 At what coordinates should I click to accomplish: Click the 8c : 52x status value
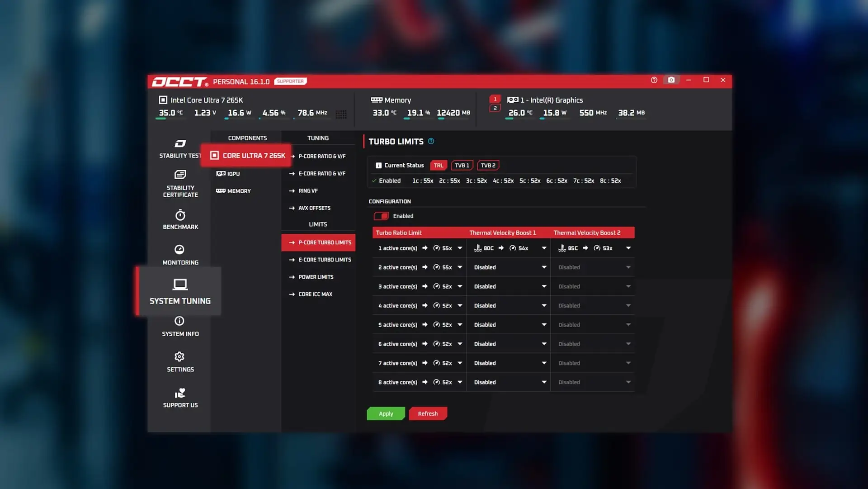pos(610,180)
